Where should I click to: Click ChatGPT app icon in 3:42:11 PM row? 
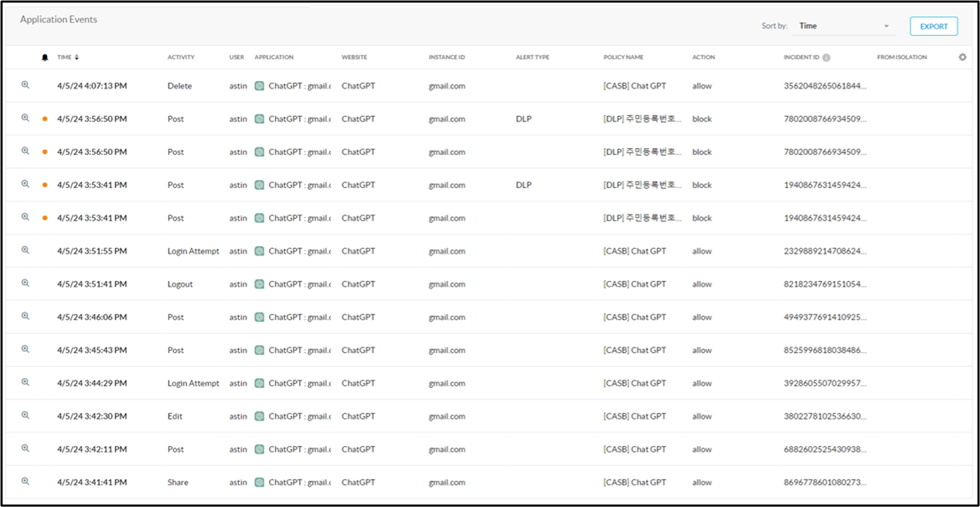(260, 450)
